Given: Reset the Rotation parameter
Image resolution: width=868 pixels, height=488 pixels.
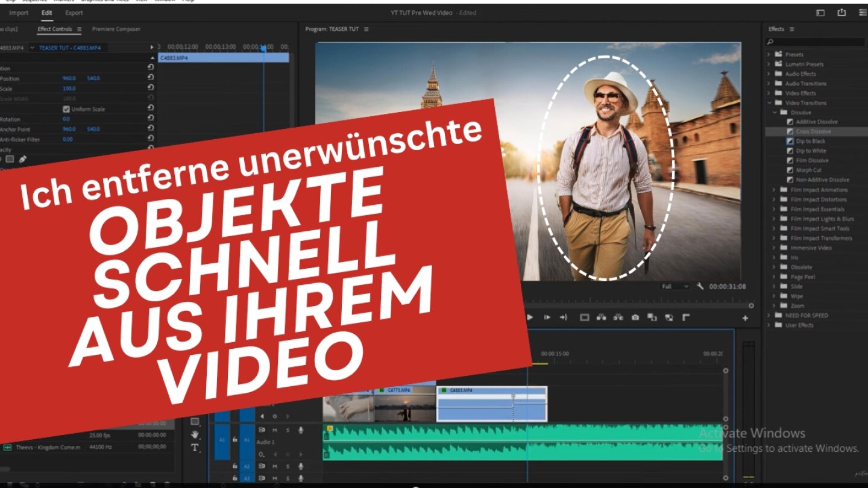Looking at the screenshot, I should [151, 119].
